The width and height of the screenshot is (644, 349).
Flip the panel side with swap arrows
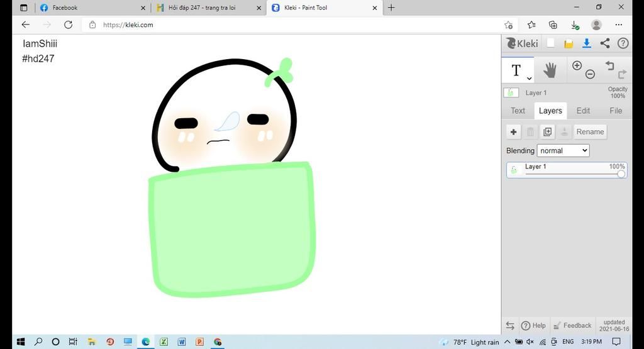pyautogui.click(x=510, y=326)
